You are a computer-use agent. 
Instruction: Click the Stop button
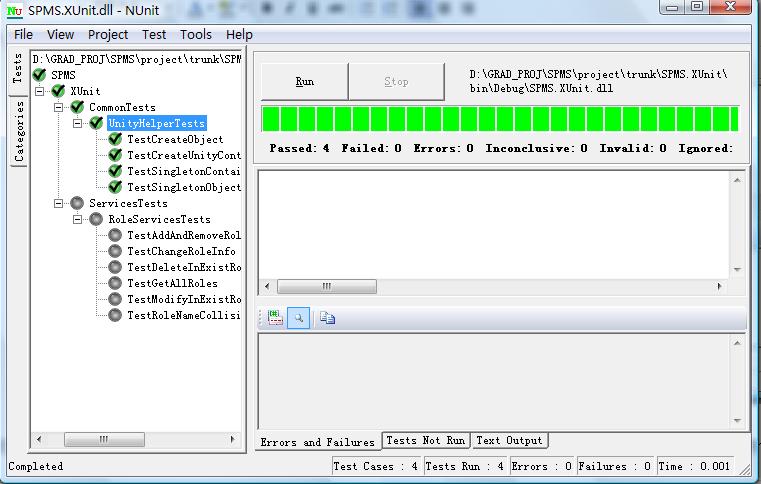pyautogui.click(x=397, y=81)
